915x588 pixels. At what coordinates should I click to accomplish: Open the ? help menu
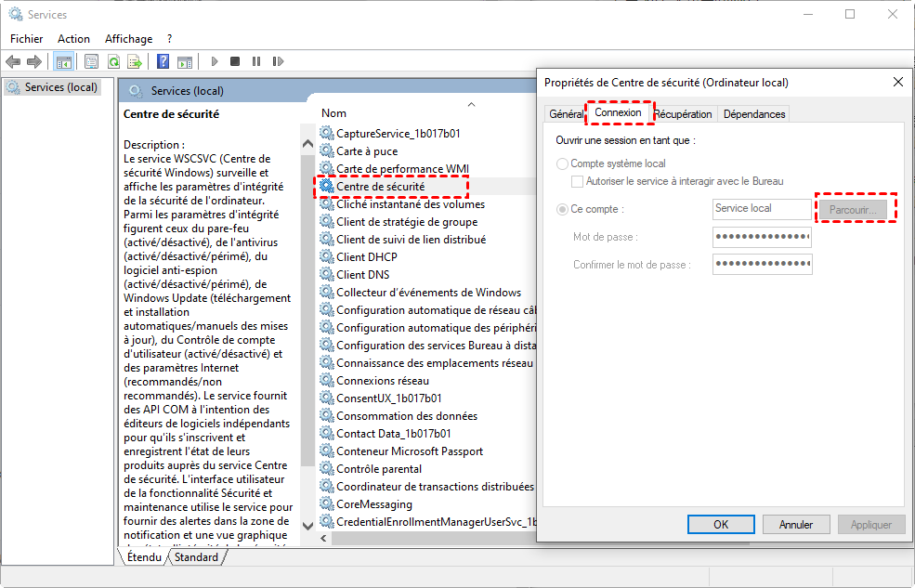pos(169,39)
